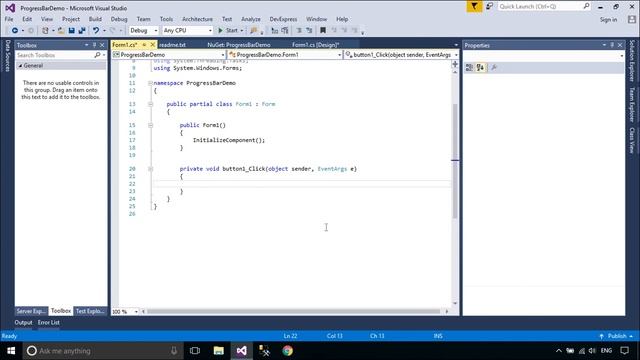Image resolution: width=640 pixels, height=360 pixels.
Task: Click the account avatar icon below Sign in
Action: pos(632,19)
